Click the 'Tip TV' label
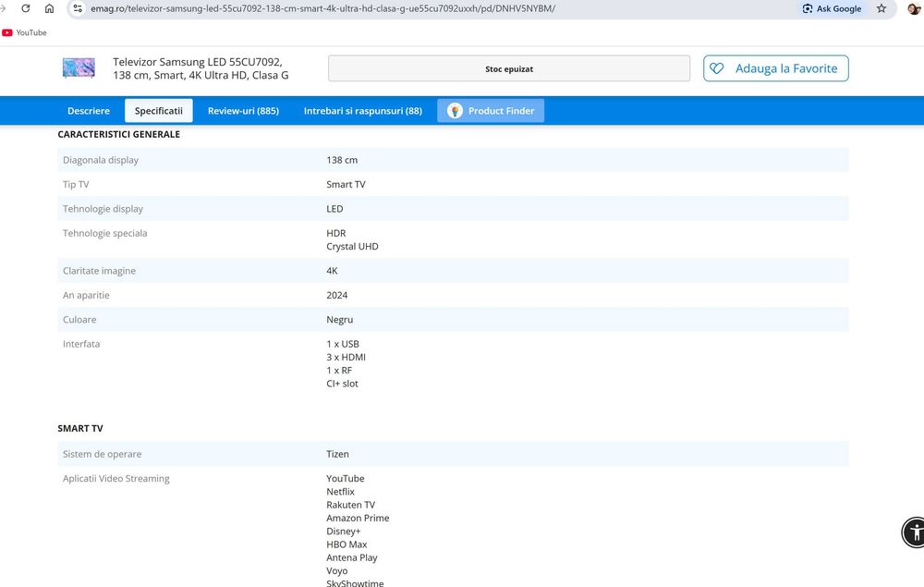Viewport: 924px width, 587px height. click(x=76, y=185)
